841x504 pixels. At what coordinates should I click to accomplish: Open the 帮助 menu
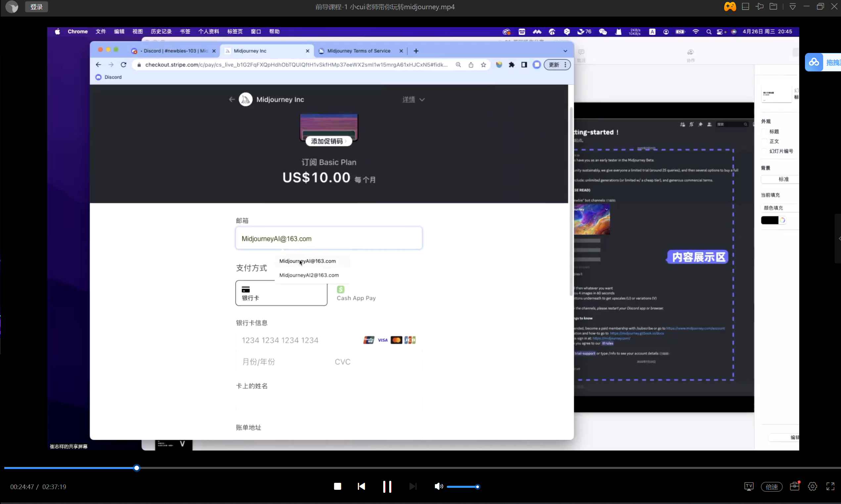point(274,31)
